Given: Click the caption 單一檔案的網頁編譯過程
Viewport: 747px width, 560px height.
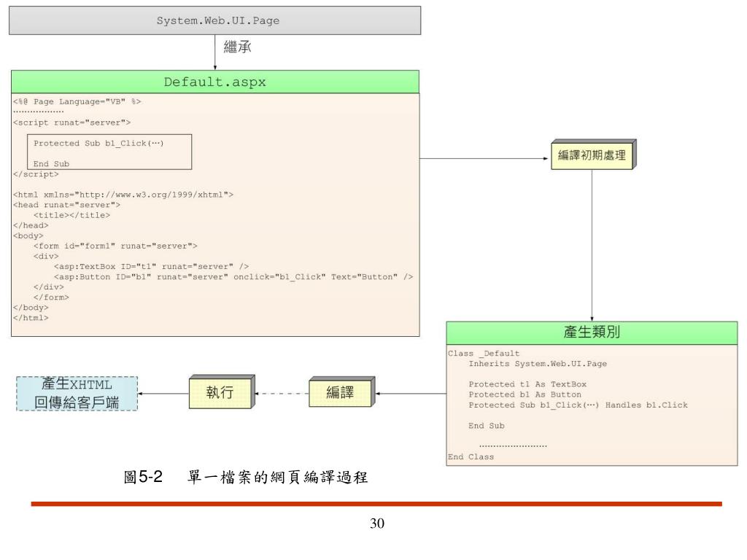Looking at the screenshot, I should click(278, 477).
